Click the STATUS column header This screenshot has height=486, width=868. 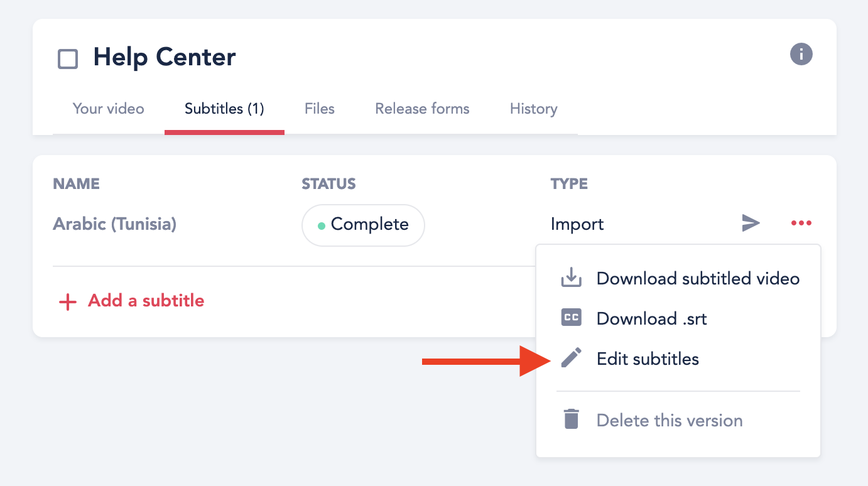point(328,184)
